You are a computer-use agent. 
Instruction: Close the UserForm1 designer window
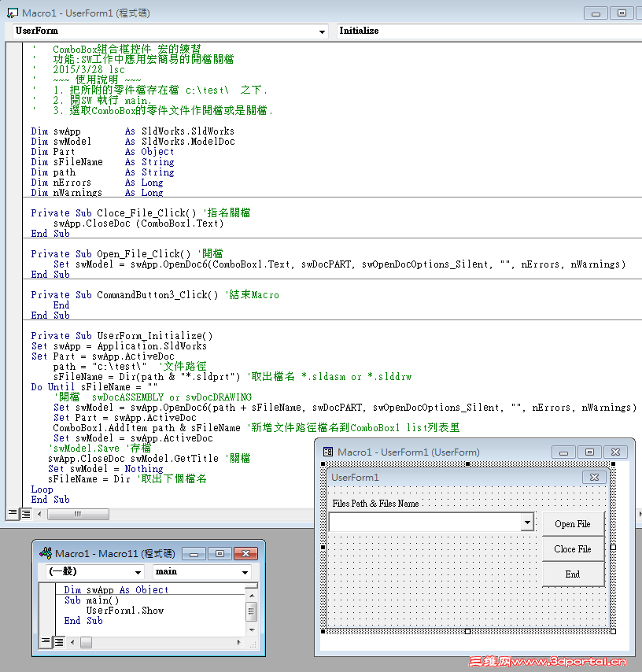(x=615, y=452)
